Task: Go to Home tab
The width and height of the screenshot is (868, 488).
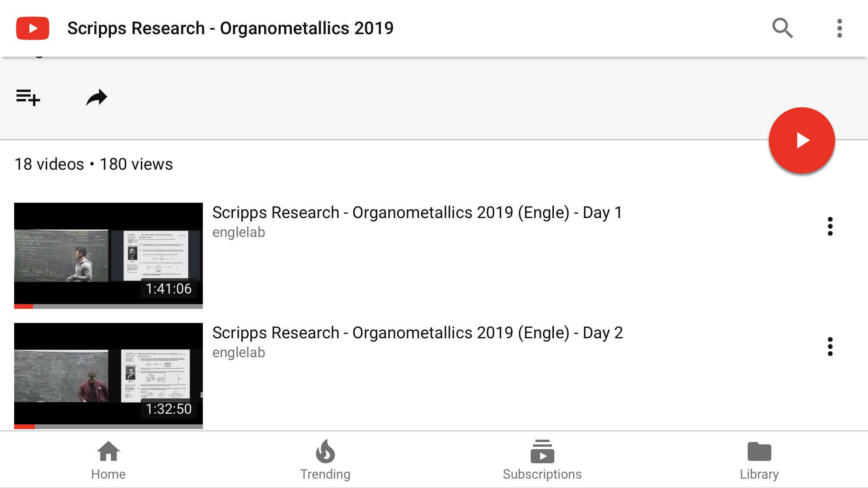Action: (108, 460)
